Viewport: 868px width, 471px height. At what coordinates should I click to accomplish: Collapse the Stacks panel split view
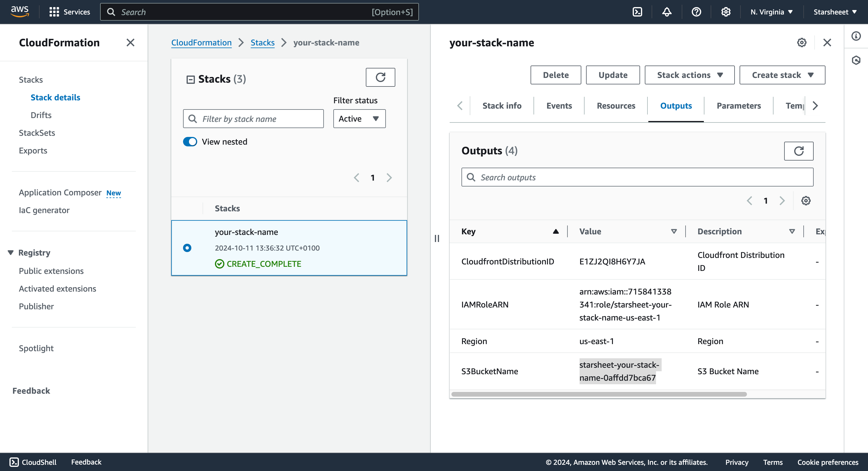click(x=190, y=79)
